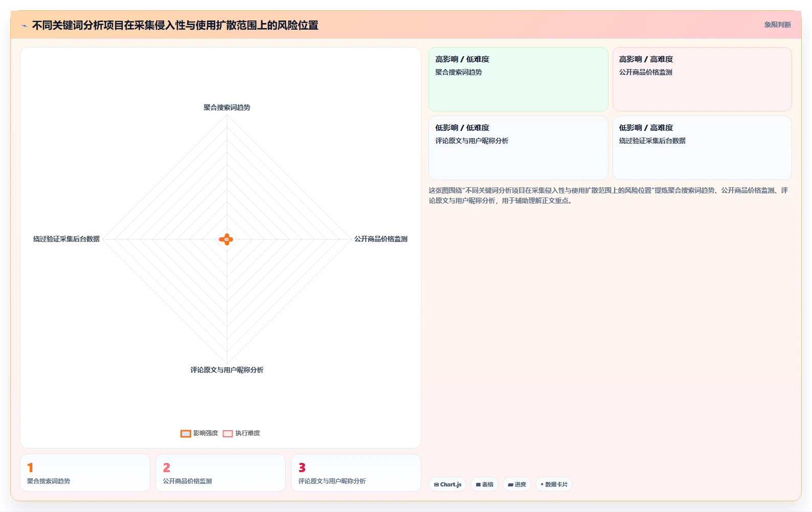Click 评论原文与用户昵称分析 in low-impact quadrant
The height and width of the screenshot is (512, 812).
click(x=472, y=141)
